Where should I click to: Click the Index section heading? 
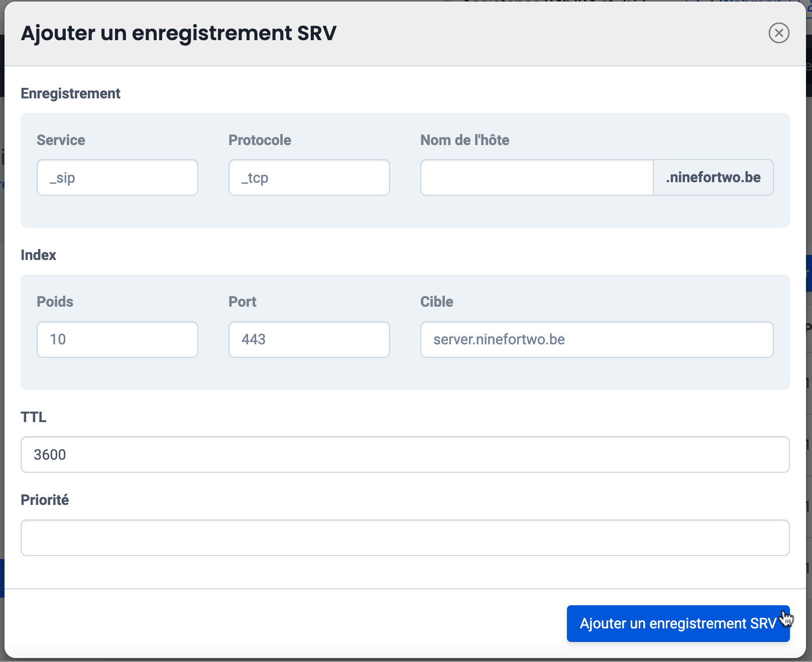pyautogui.click(x=38, y=255)
